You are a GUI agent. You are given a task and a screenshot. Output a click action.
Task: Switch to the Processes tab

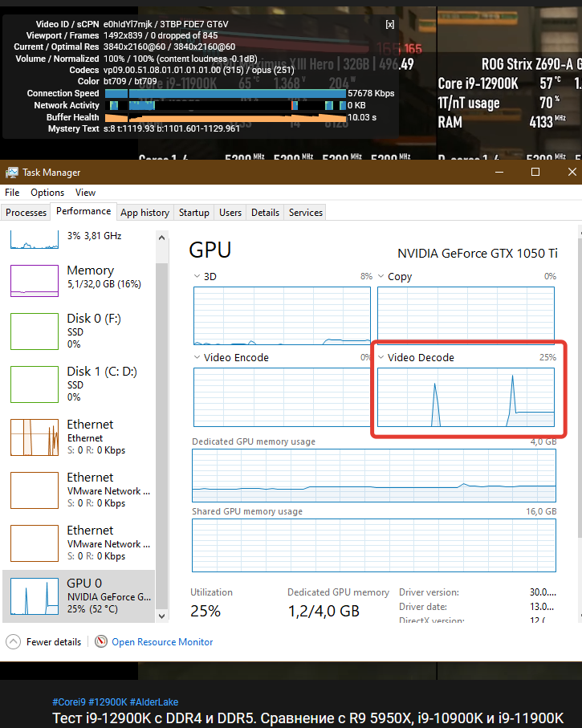pyautogui.click(x=26, y=212)
